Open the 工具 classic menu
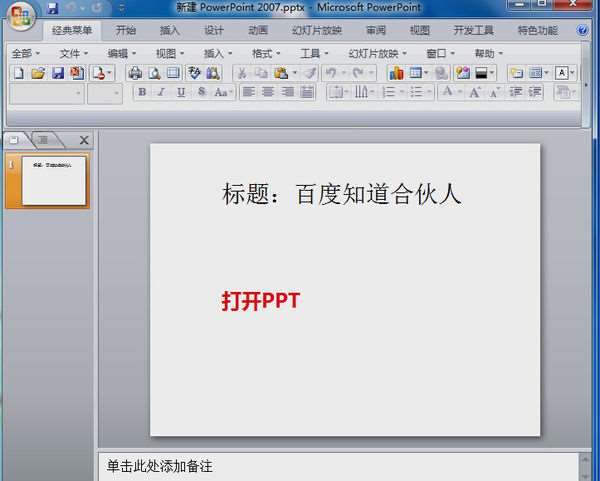Image resolution: width=600 pixels, height=481 pixels. (314, 54)
